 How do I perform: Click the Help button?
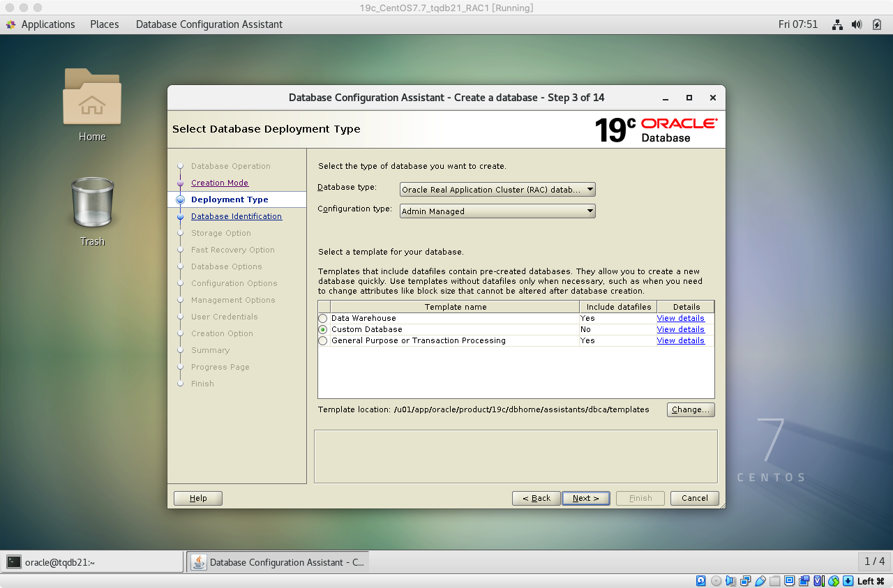(198, 498)
